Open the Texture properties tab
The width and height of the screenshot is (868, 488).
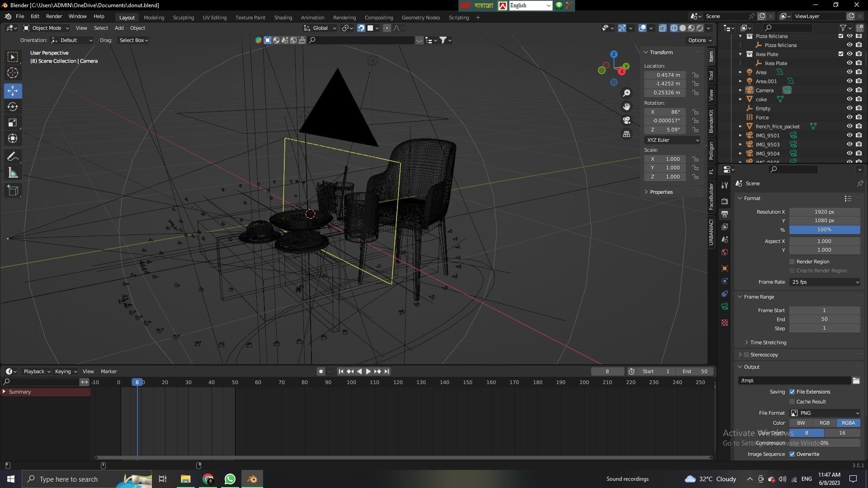point(725,323)
